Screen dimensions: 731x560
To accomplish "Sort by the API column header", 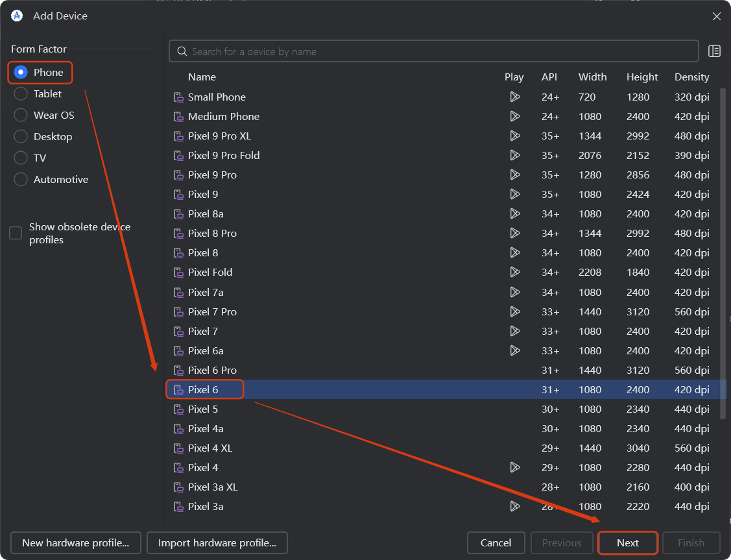I will (549, 77).
